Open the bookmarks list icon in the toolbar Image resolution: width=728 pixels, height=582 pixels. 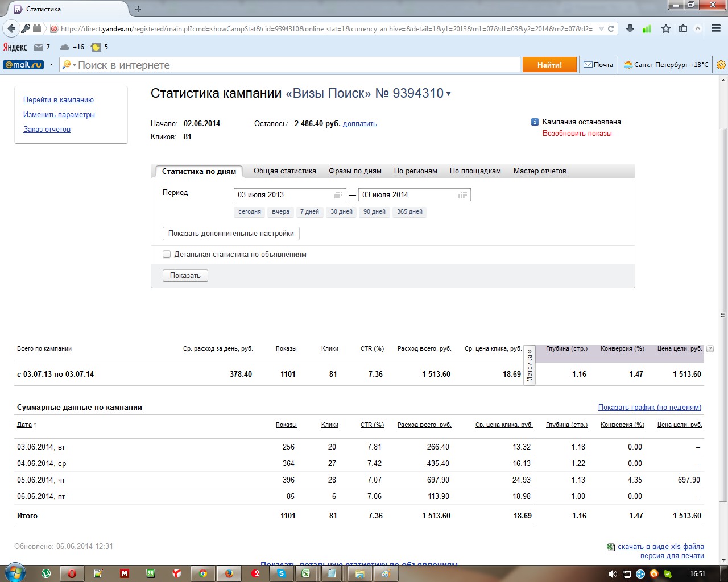pyautogui.click(x=683, y=28)
